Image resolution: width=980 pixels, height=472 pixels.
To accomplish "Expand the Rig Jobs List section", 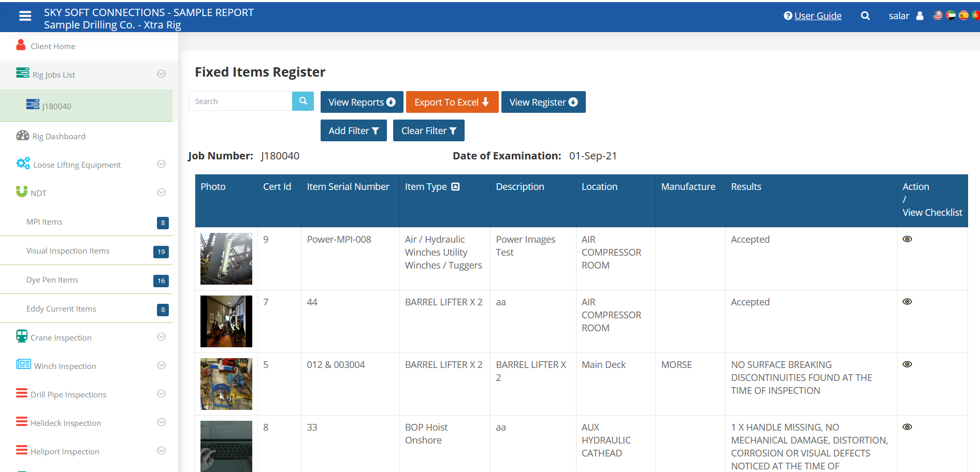I will pyautogui.click(x=161, y=73).
